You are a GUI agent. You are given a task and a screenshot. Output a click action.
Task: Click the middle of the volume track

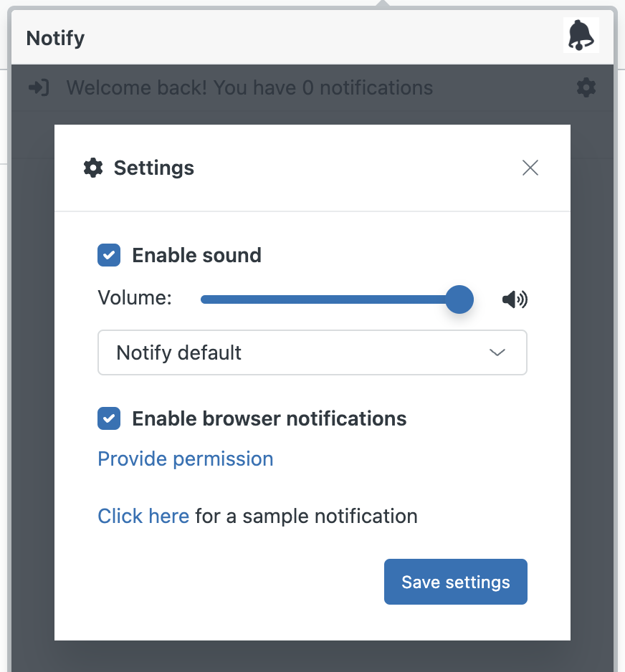pyautogui.click(x=330, y=299)
